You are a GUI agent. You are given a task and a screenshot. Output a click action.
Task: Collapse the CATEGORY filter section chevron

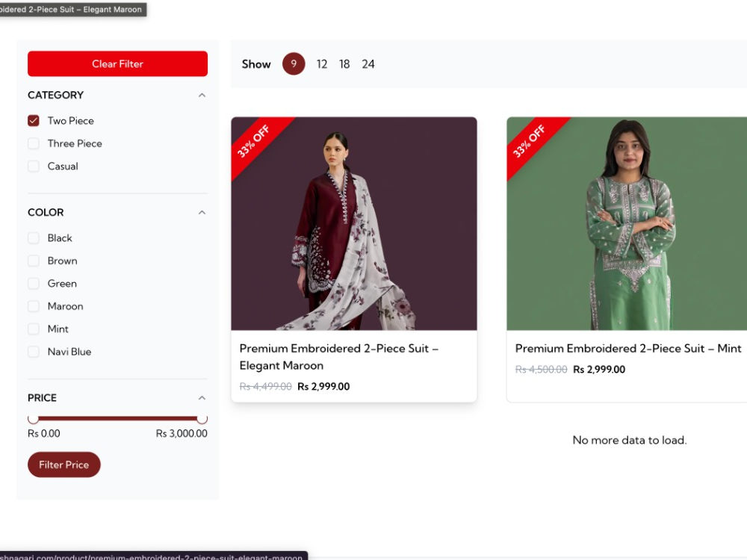(202, 96)
